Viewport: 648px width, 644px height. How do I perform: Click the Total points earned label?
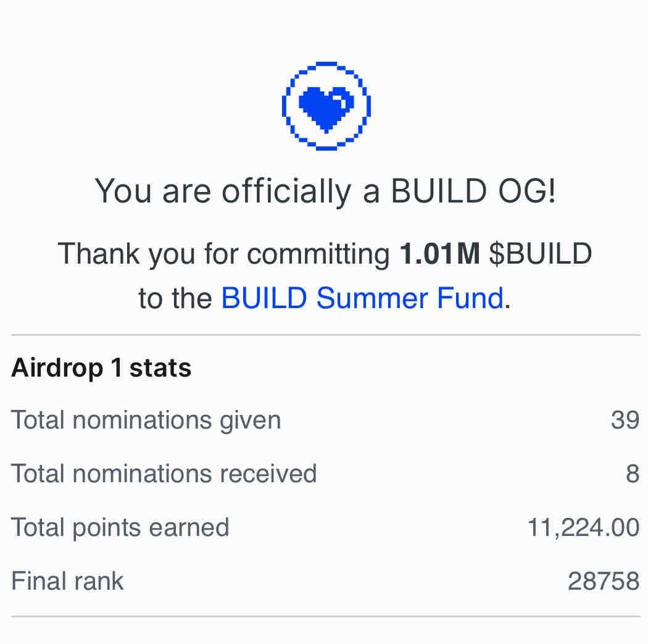(120, 527)
